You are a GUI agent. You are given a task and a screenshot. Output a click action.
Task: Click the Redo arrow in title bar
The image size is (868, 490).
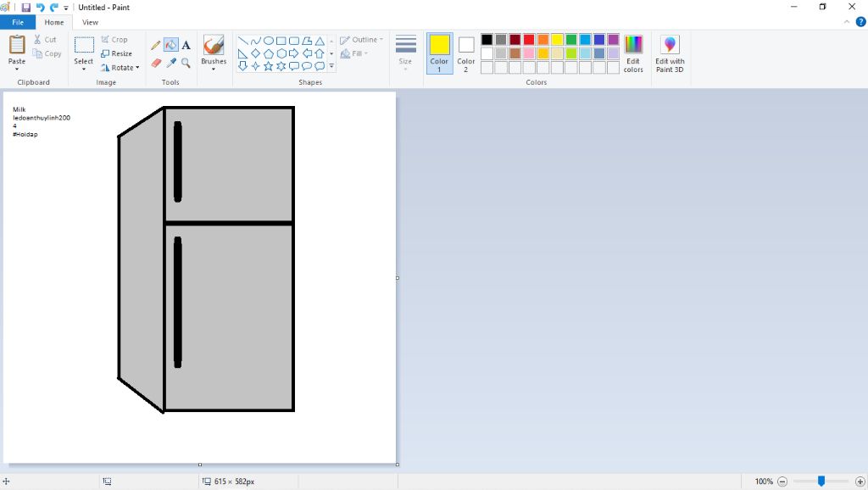53,7
